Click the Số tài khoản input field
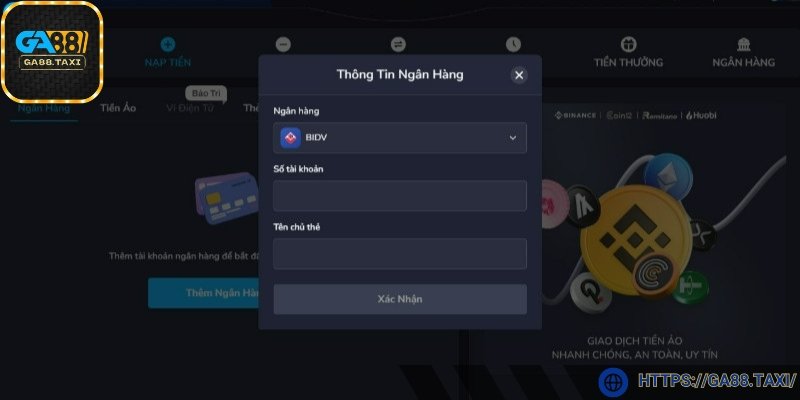The width and height of the screenshot is (800, 400). [x=400, y=196]
